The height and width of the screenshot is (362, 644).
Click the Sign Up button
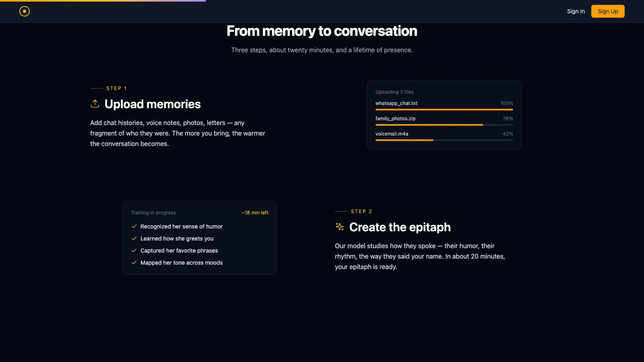(x=608, y=11)
